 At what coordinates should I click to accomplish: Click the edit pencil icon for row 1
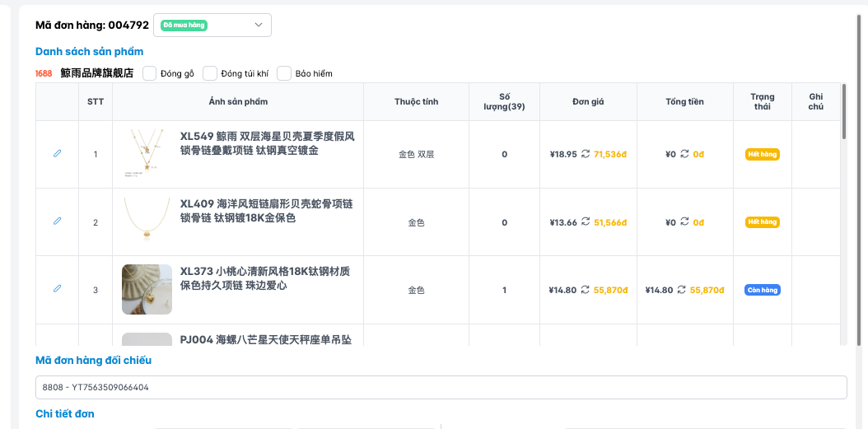point(57,153)
